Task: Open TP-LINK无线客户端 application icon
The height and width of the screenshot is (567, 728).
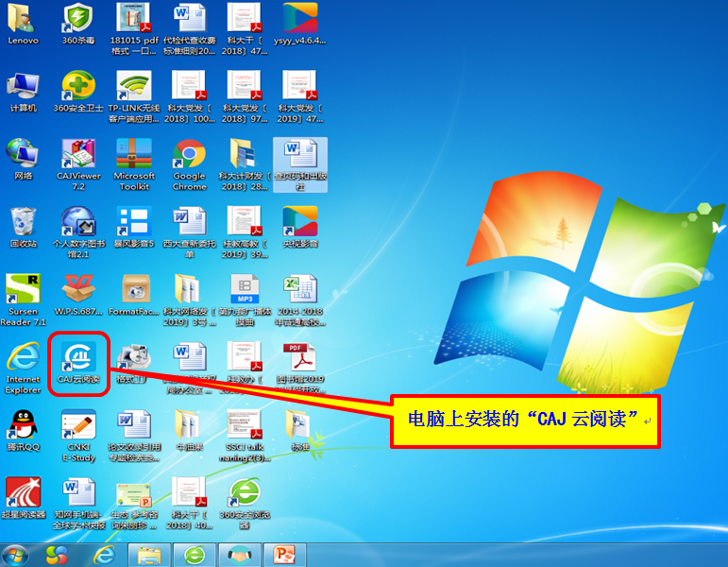Action: tap(134, 96)
